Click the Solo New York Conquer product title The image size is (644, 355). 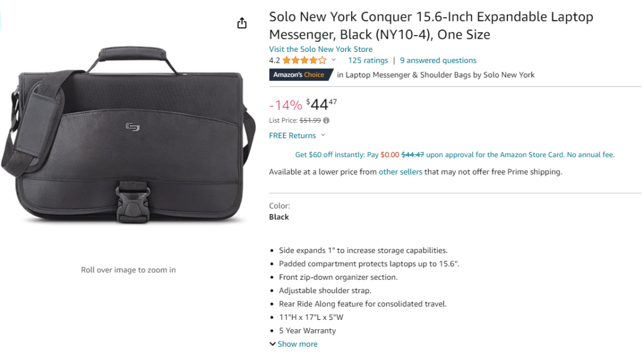pyautogui.click(x=431, y=26)
